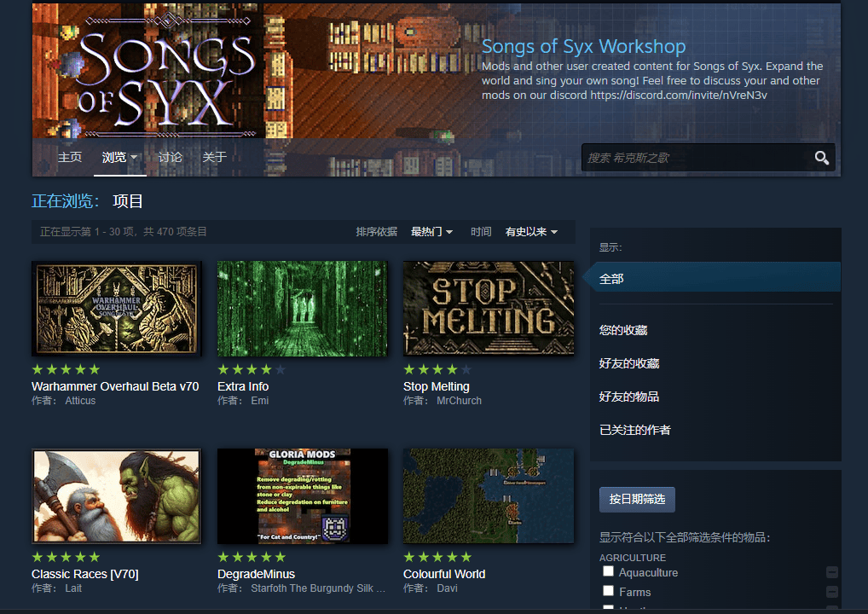The image size is (868, 614).
Task: Check the Farms filter checkbox
Action: click(609, 591)
